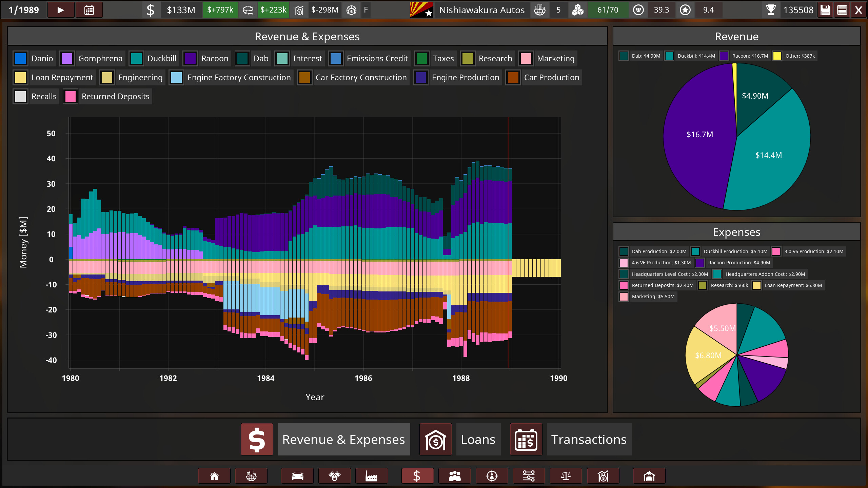Open the stock market graph screen
Viewport: 868px width, 488px height.
point(603,476)
